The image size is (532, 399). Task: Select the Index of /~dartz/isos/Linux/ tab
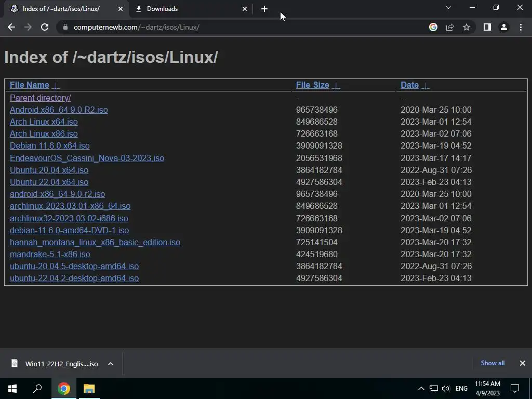66,9
